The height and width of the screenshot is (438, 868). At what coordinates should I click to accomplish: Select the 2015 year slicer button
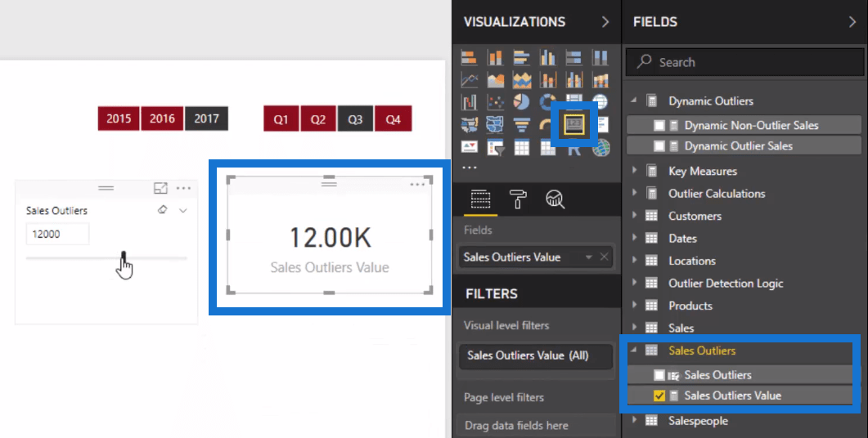tap(119, 118)
